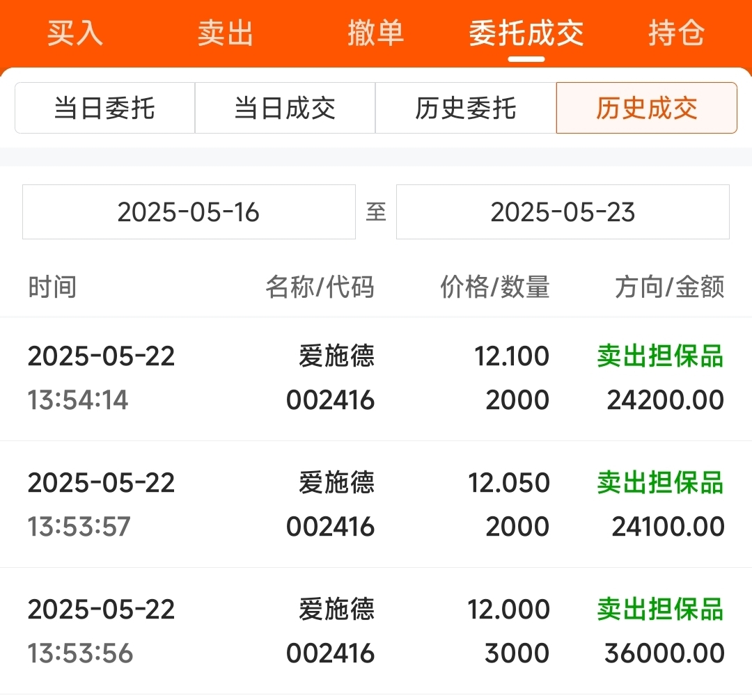Open the trade at 13:54:14

(376, 378)
